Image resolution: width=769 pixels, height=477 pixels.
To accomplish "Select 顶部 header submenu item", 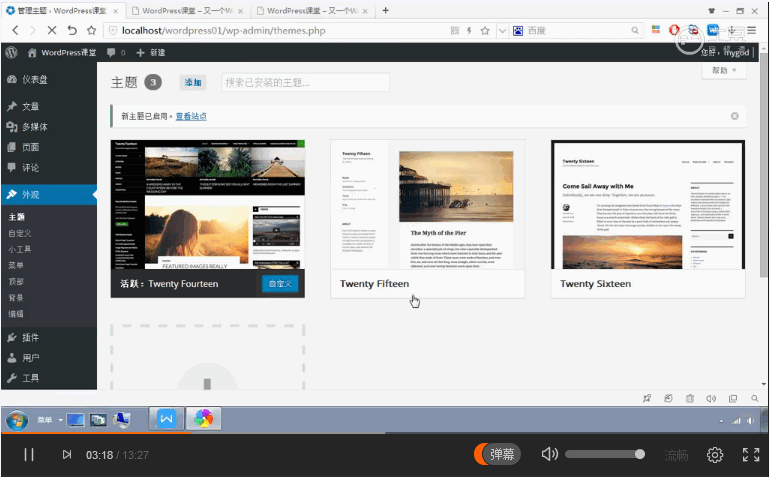I will click(16, 282).
